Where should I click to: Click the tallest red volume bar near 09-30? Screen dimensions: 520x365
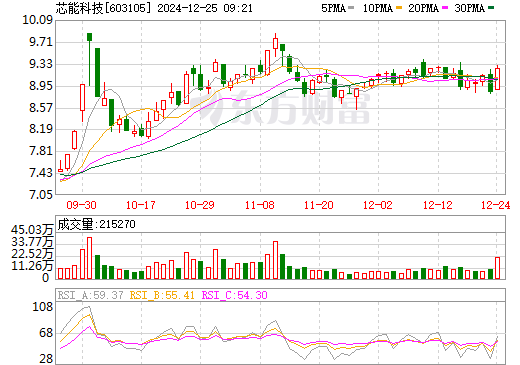pos(89,258)
